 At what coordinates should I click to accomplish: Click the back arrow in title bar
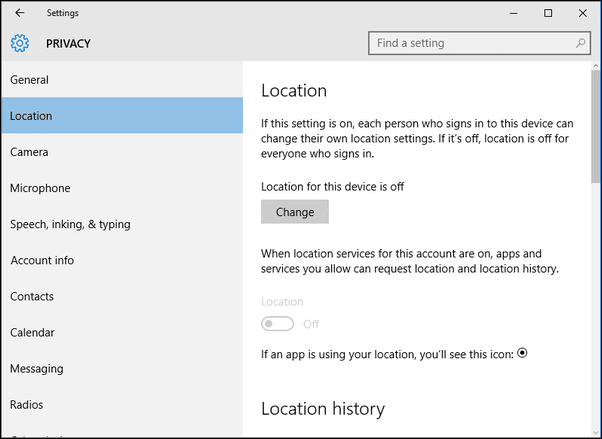pyautogui.click(x=20, y=13)
